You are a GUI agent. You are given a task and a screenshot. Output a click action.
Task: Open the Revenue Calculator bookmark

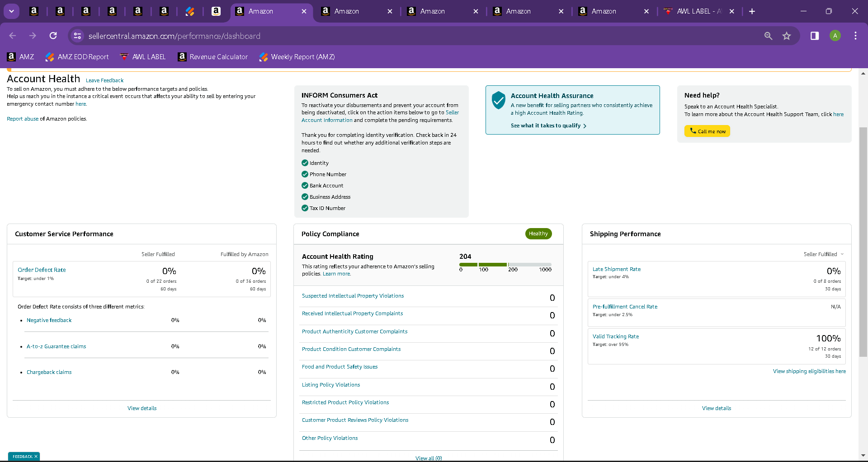(213, 57)
